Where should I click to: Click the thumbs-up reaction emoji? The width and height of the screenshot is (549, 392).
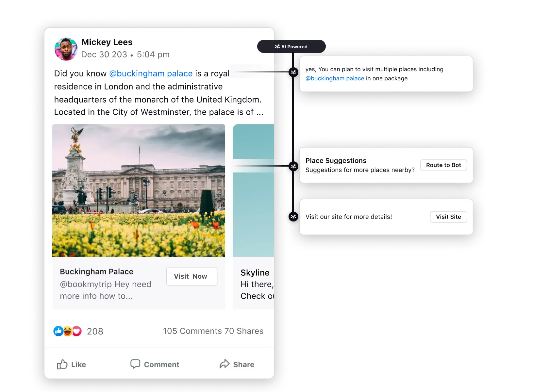tap(58, 331)
